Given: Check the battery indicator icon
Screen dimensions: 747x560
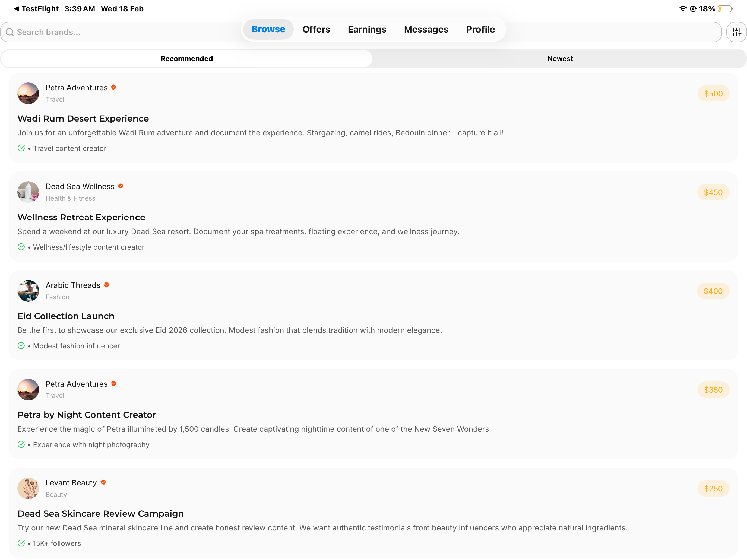Looking at the screenshot, I should coord(725,9).
